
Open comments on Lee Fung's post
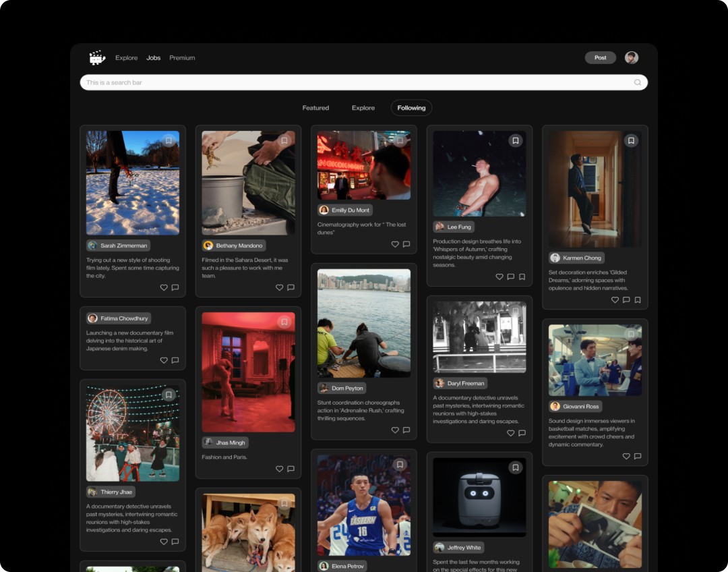[x=511, y=277]
